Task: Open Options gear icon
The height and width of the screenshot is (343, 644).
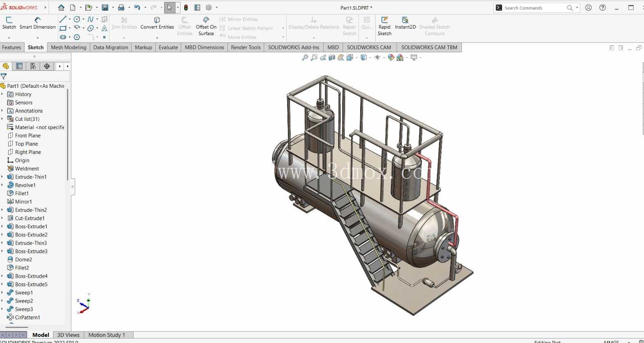Action: coord(209,7)
